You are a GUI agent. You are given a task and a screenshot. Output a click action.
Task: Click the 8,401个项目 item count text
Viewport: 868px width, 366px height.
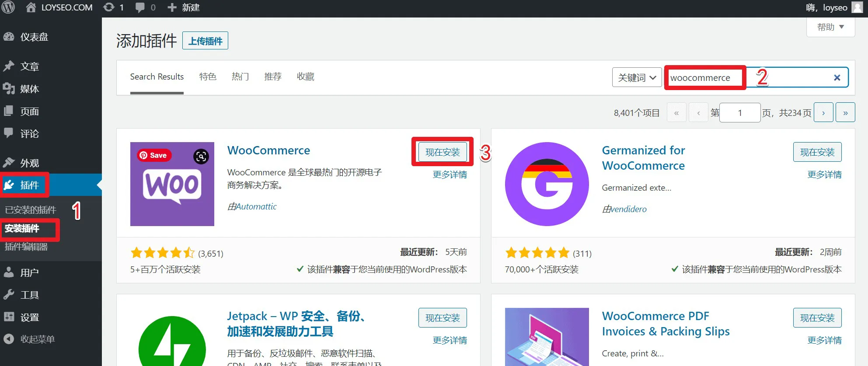tap(637, 113)
